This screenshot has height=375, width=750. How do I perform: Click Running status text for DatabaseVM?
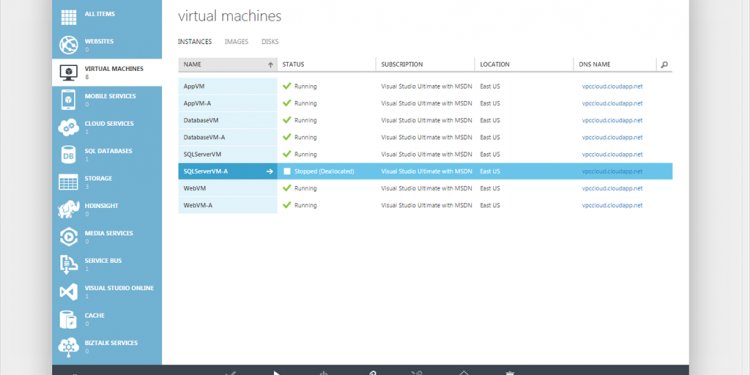(306, 121)
